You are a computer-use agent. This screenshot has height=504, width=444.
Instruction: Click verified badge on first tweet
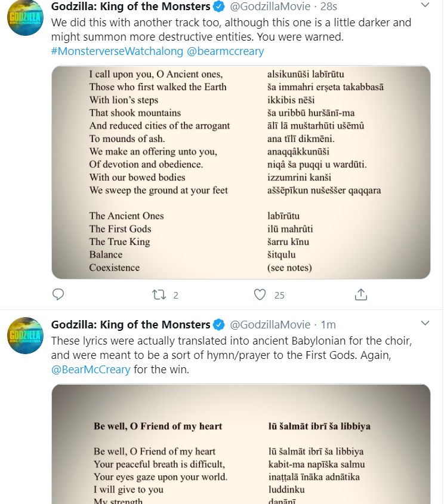click(x=219, y=6)
